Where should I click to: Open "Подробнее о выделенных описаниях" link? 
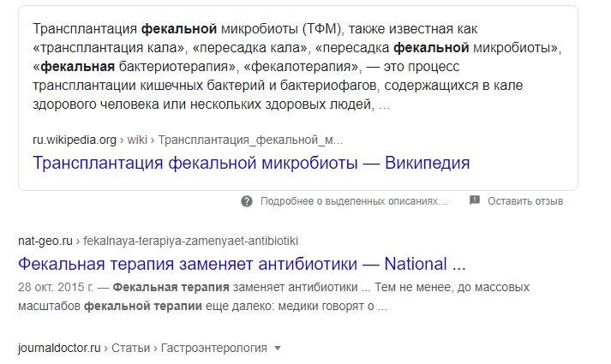(x=354, y=201)
